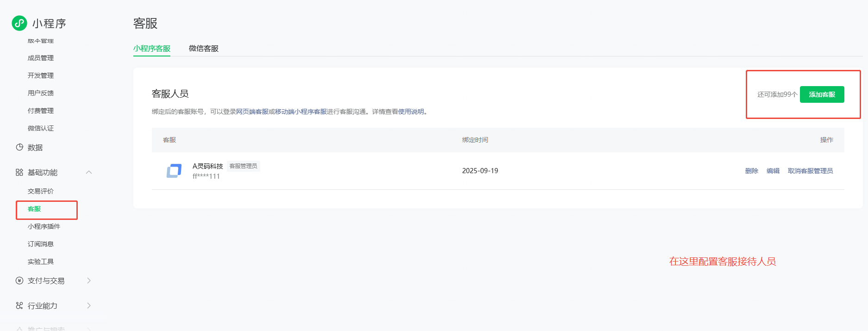Open the 移动端小程序客服 link
868x331 pixels.
(301, 112)
